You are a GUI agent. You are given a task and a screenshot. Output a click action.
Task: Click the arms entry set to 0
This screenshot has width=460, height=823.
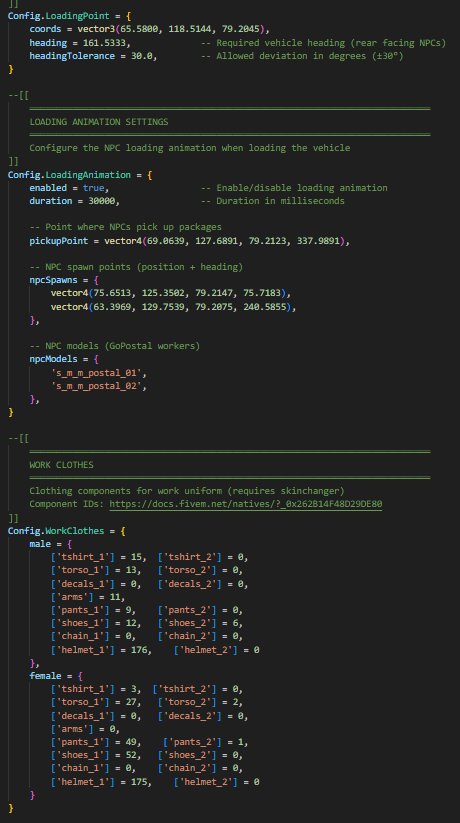tap(86, 729)
